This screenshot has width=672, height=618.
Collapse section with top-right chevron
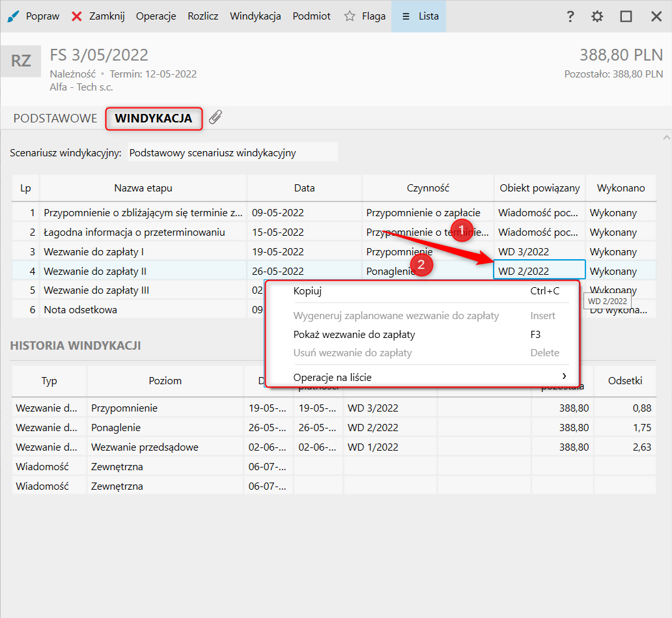pos(666,137)
